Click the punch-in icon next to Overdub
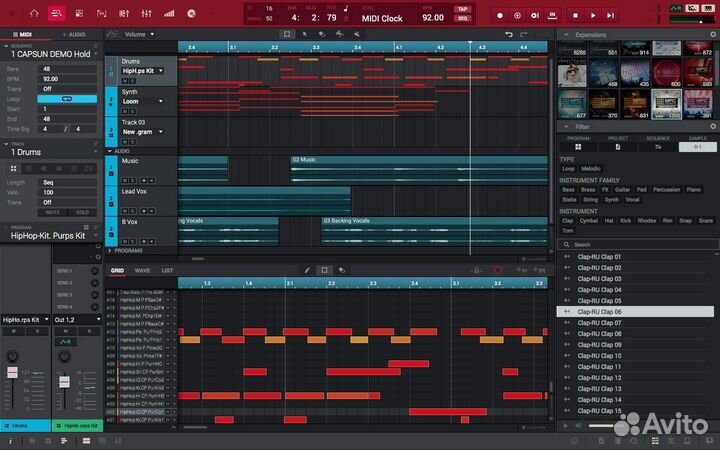Viewport: 720px width, 450px height. [x=535, y=16]
